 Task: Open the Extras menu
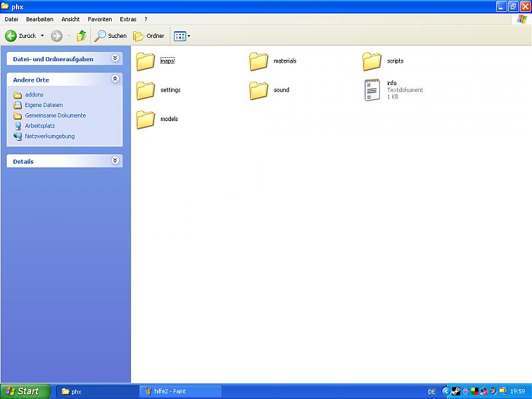(x=128, y=19)
